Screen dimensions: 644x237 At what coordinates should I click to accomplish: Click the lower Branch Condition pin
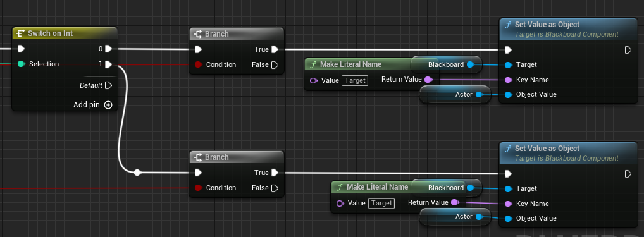point(199,188)
